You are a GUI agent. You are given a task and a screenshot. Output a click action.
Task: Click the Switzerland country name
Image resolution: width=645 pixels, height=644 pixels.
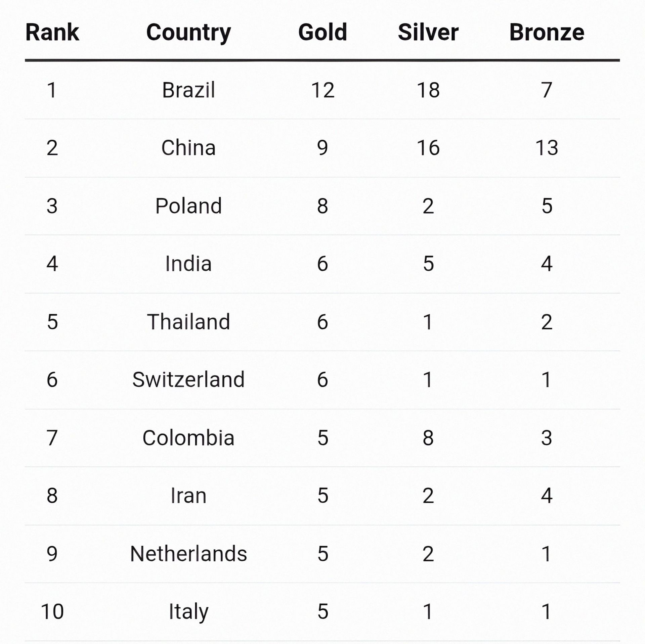[x=188, y=380]
